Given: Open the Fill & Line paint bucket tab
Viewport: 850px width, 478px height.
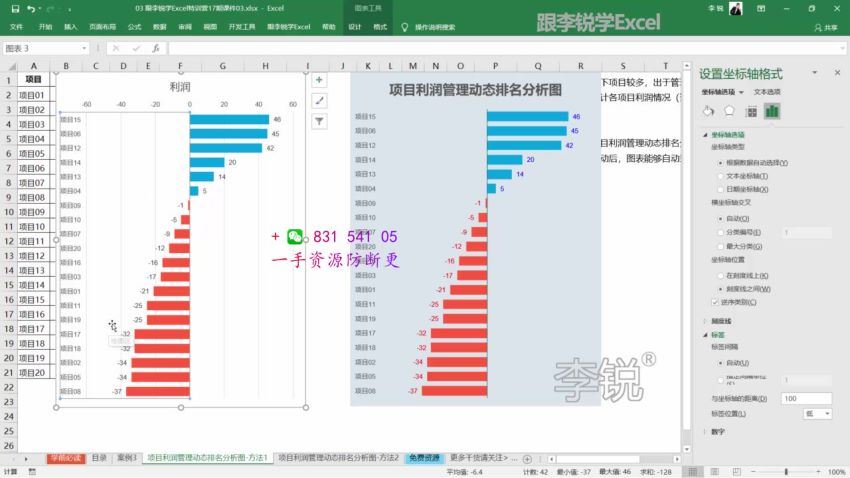Looking at the screenshot, I should coord(708,111).
